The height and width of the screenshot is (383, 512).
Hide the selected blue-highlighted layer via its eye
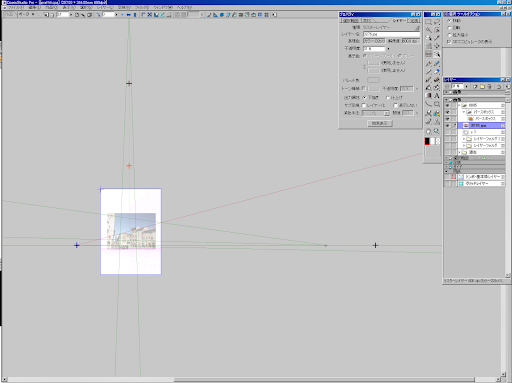(447, 126)
